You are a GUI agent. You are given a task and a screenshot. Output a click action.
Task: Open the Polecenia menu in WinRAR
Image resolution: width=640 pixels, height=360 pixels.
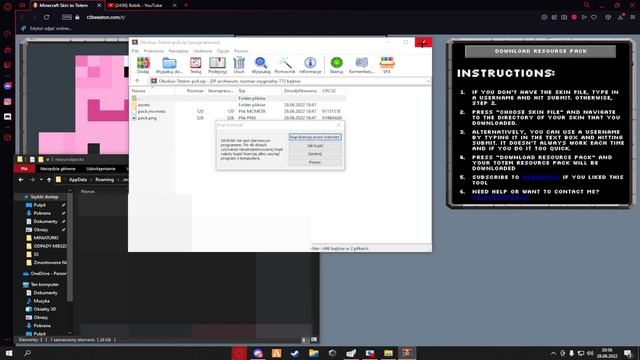pyautogui.click(x=153, y=51)
